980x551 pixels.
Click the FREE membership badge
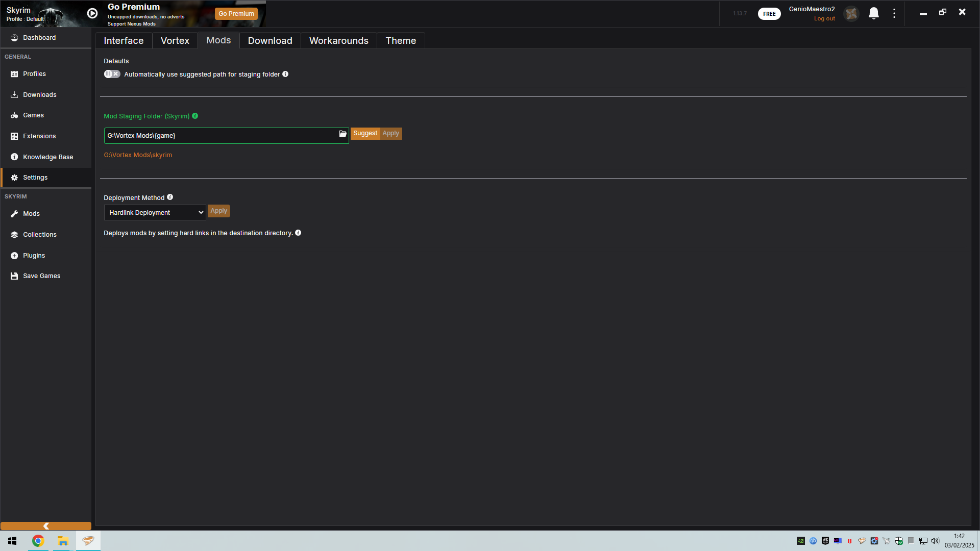tap(769, 14)
